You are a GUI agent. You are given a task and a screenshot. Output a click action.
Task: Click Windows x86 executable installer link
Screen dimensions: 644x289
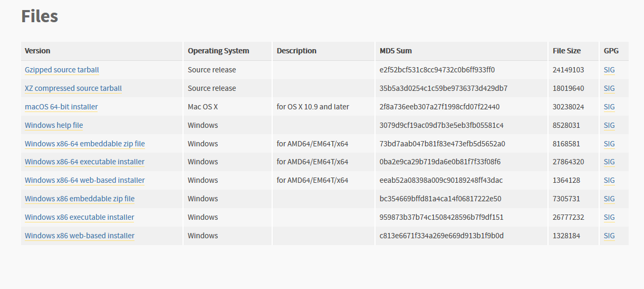tap(79, 217)
